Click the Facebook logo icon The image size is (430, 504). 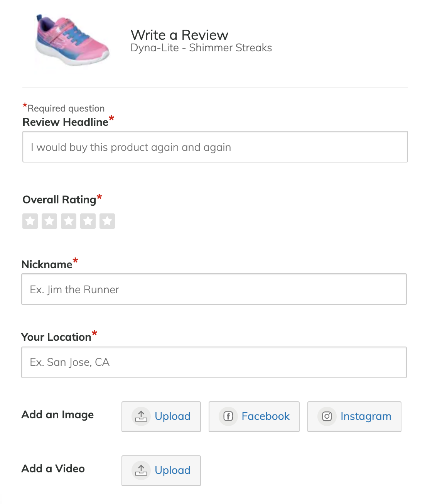pyautogui.click(x=228, y=417)
